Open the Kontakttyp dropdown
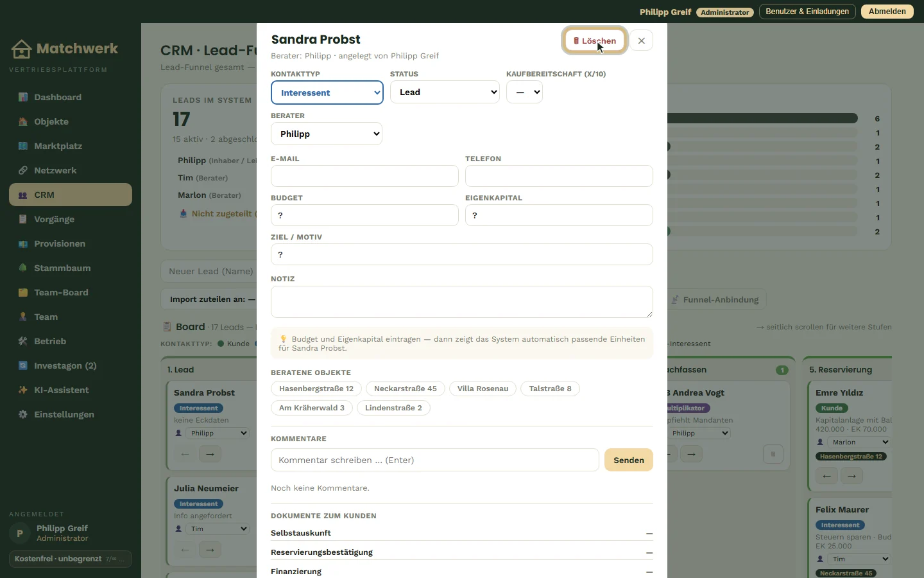 click(x=327, y=92)
